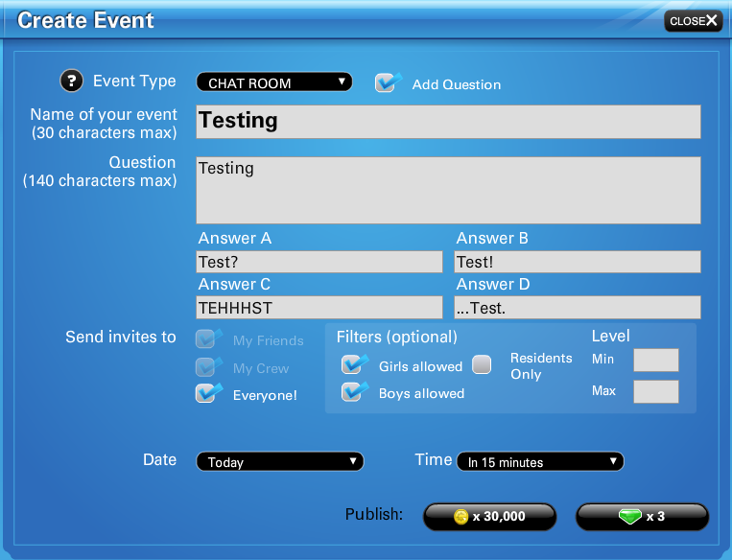
Task: Click the event name text field
Action: point(448,122)
